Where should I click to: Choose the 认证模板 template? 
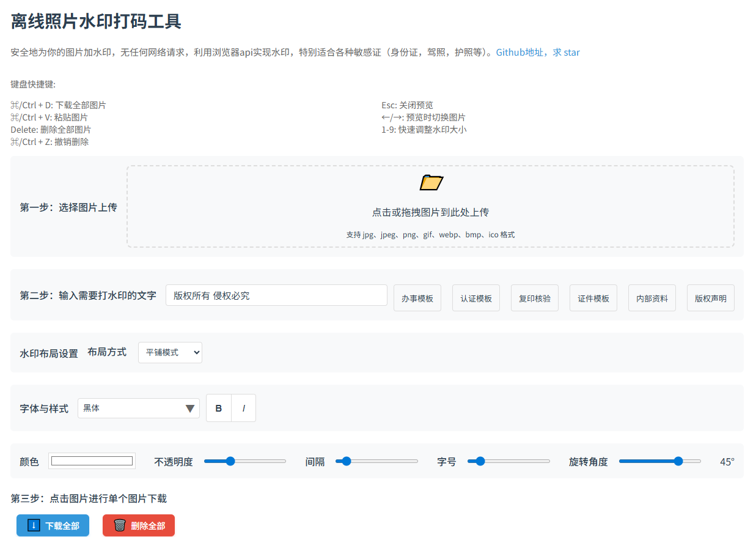click(x=476, y=298)
